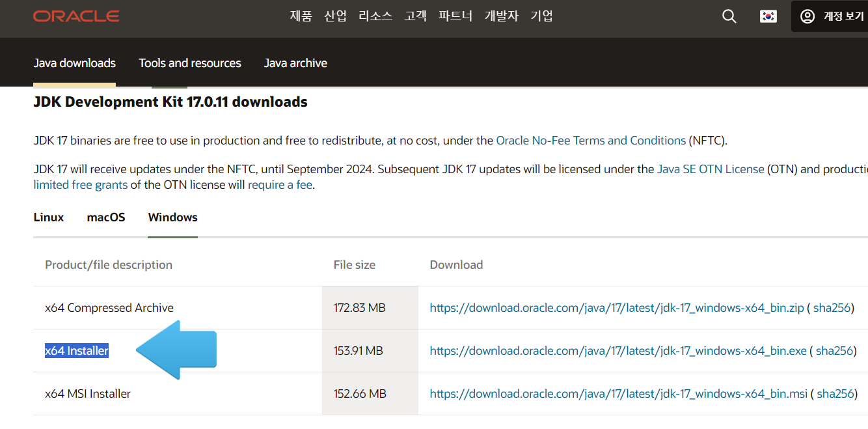Open the 제품 menu
Image resolution: width=868 pixels, height=429 pixels.
click(301, 16)
